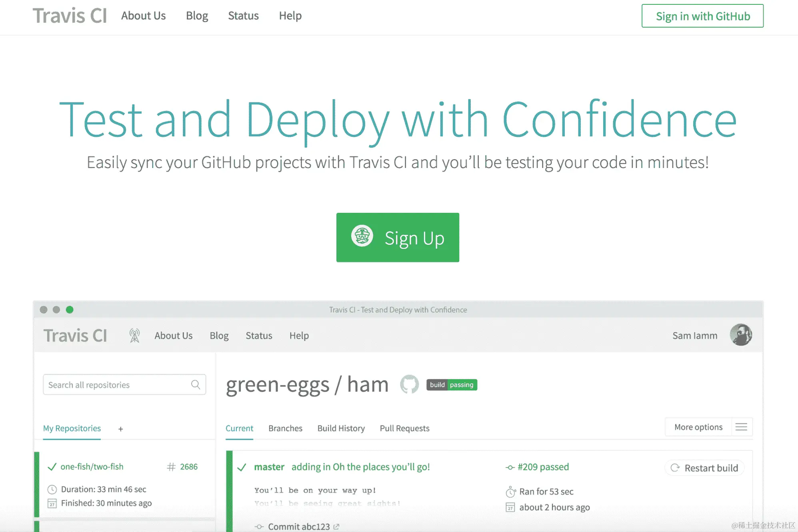The width and height of the screenshot is (798, 532).
Task: Open top Status navigation link
Action: [243, 16]
